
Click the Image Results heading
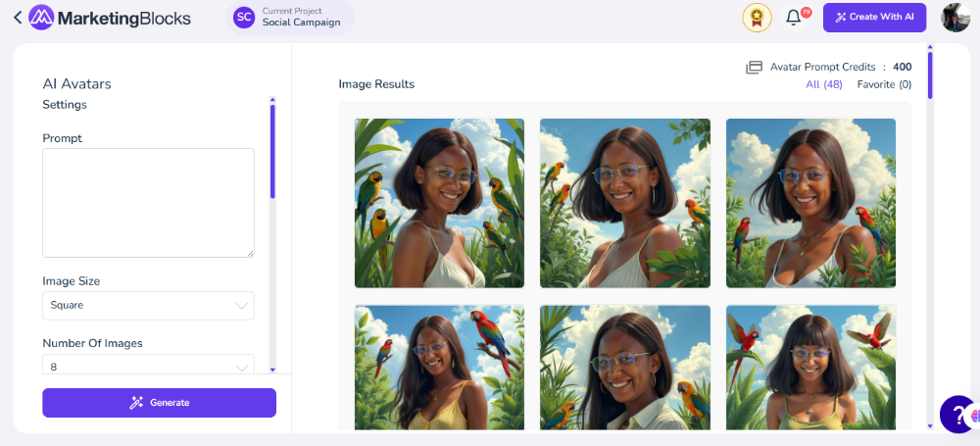coord(376,84)
